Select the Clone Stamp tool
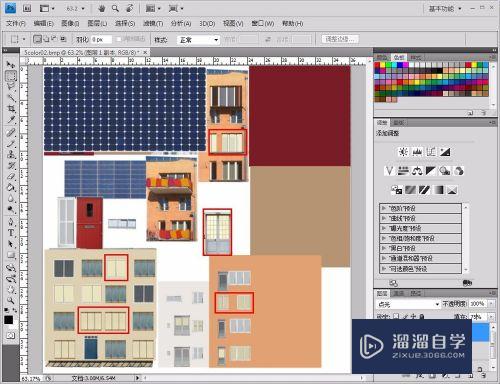The height and width of the screenshot is (384, 500). point(11,155)
